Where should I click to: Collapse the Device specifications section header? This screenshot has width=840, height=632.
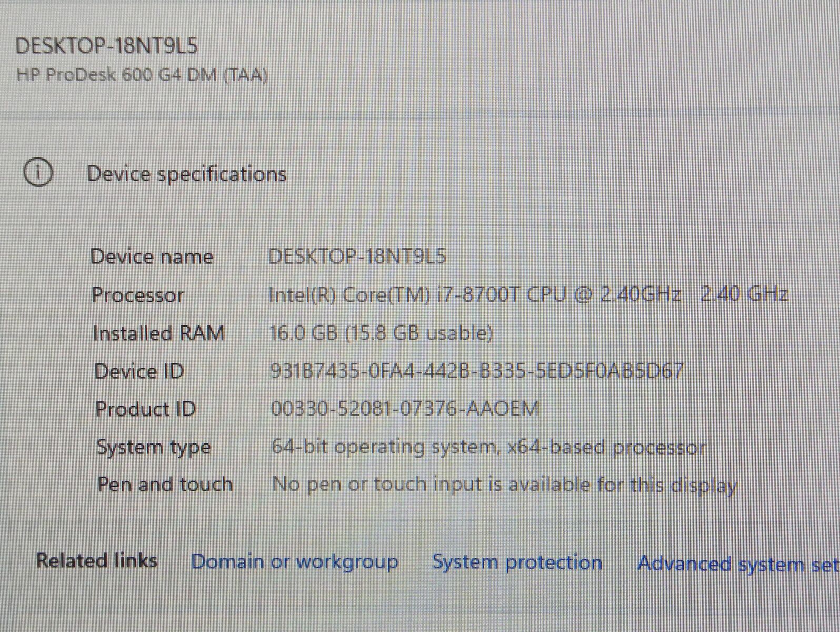(x=186, y=174)
